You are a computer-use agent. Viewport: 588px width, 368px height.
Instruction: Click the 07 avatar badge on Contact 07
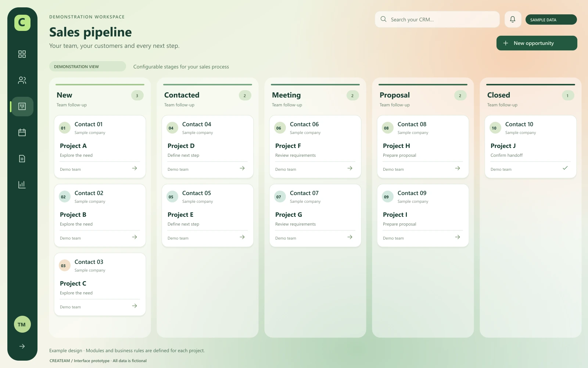(x=280, y=197)
